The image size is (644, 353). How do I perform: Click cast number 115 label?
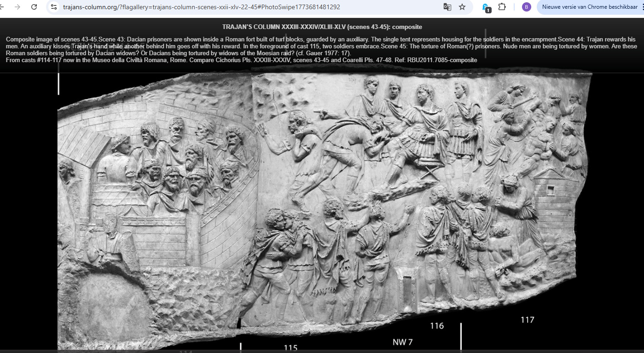pos(290,348)
